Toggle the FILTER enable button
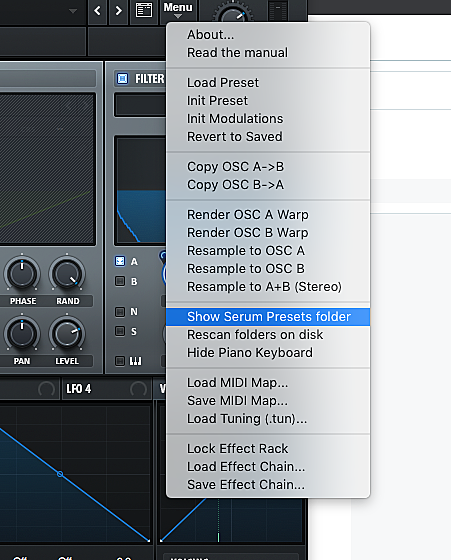Screen dimensions: 451x560 point(122,78)
